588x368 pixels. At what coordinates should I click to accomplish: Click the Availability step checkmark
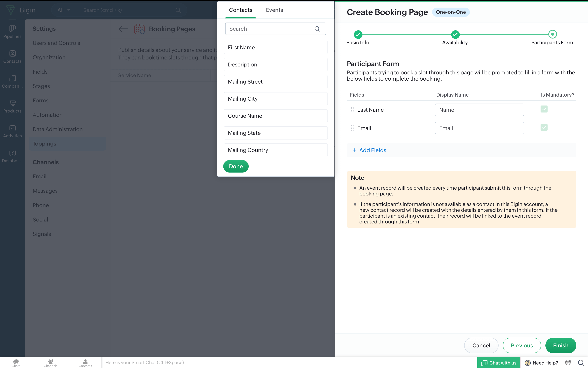455,35
